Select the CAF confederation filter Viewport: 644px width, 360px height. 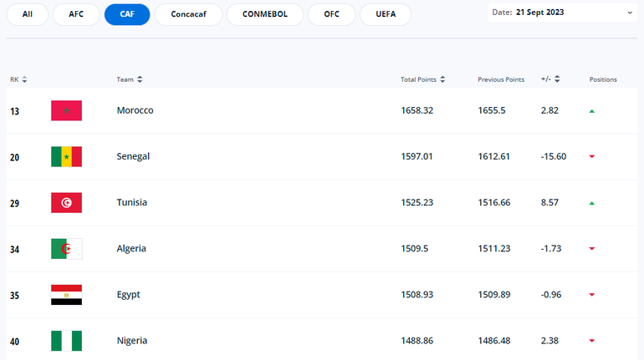[127, 14]
